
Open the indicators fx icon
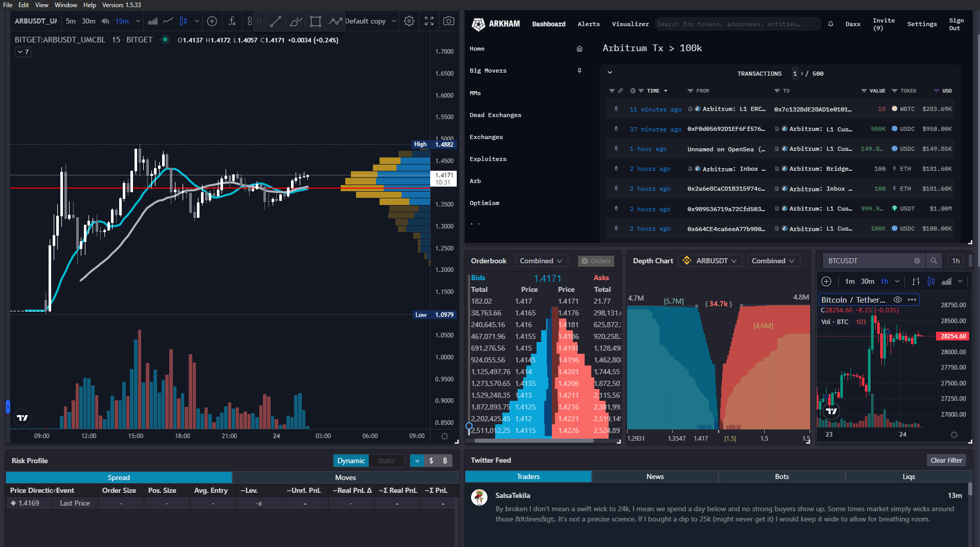point(232,21)
